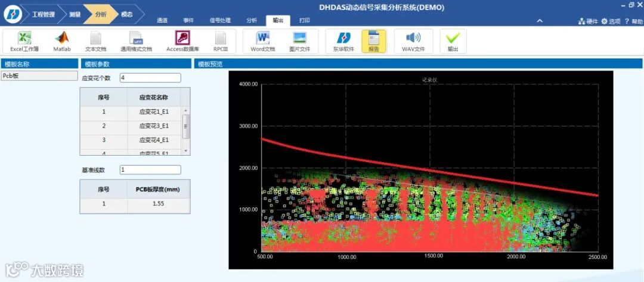Select the 应变花4_E1 table cell
Image resolution: width=644 pixels, height=282 pixels.
[154, 140]
